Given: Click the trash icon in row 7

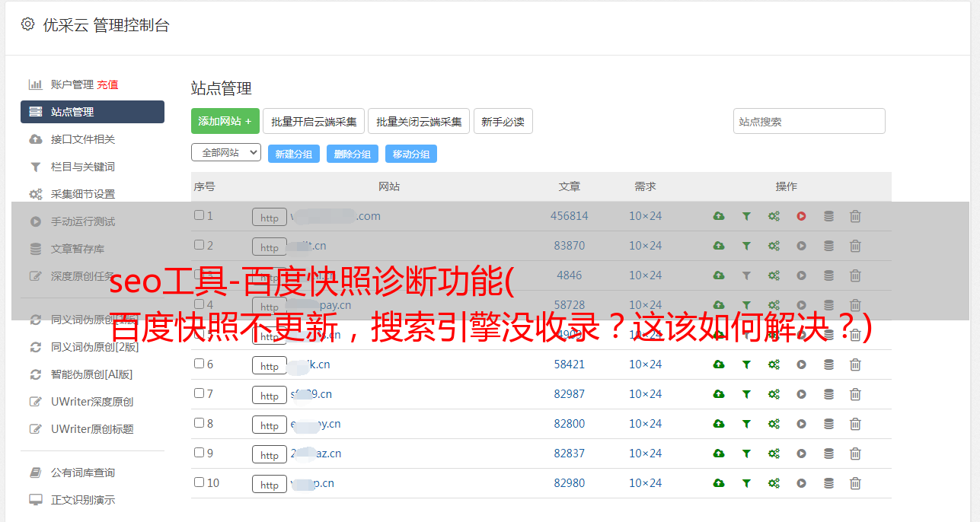Looking at the screenshot, I should click(855, 394).
